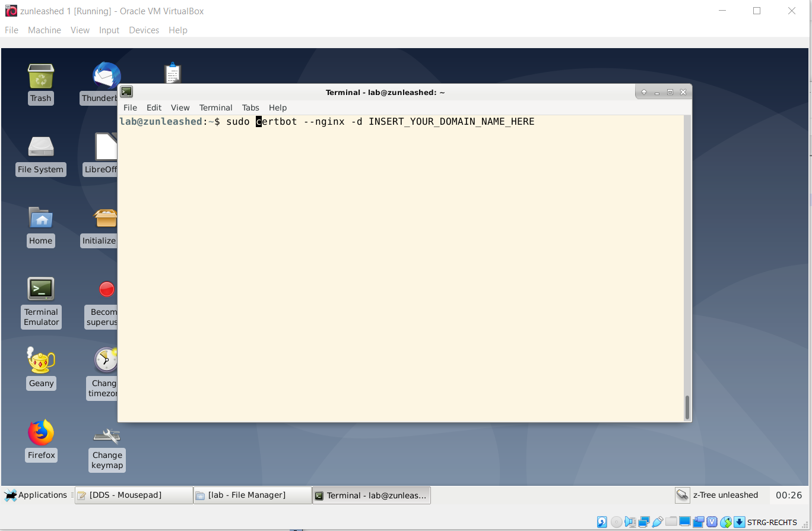Open the Initialize box desktop icon

(106, 218)
